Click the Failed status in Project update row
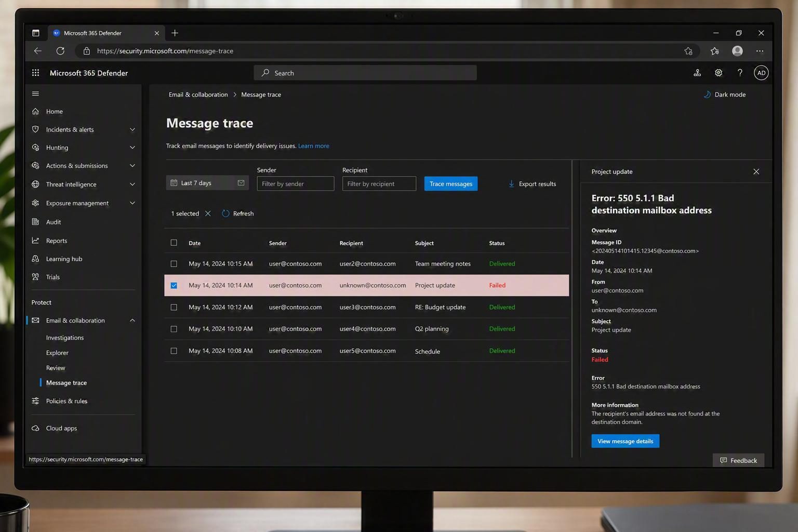The width and height of the screenshot is (798, 532). point(497,285)
